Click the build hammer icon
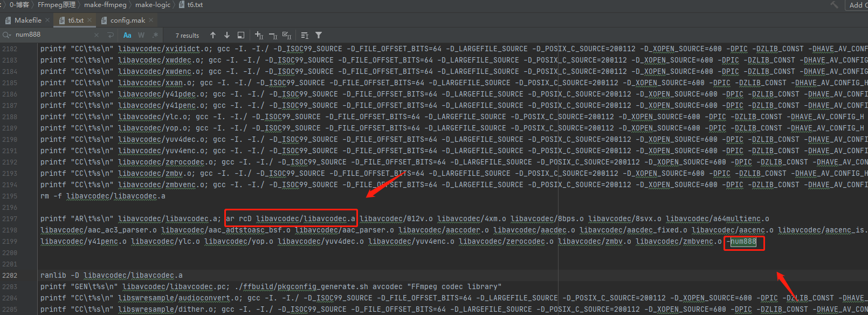 coord(834,5)
